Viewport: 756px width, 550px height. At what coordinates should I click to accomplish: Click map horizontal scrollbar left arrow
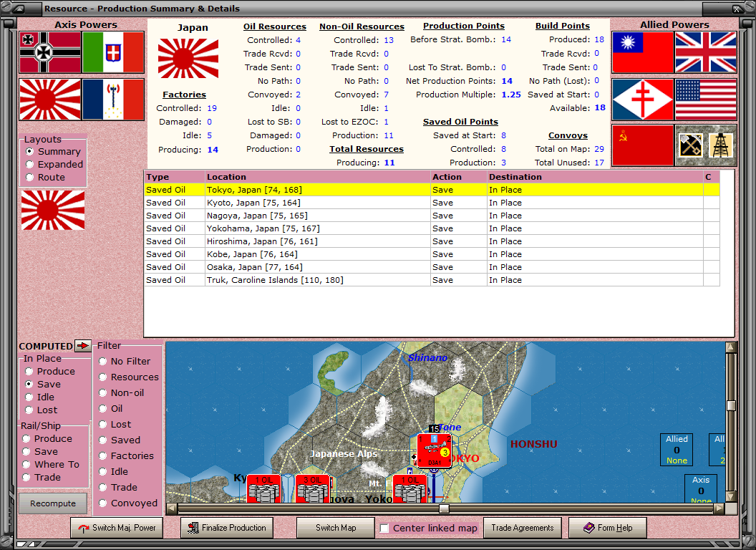coord(172,508)
